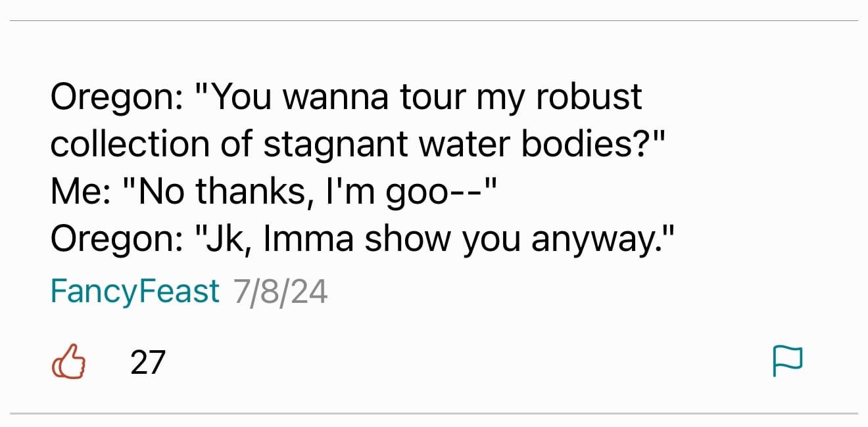This screenshot has height=427, width=868.
Task: Like the comment with thumbs-up icon
Action: coord(68,362)
